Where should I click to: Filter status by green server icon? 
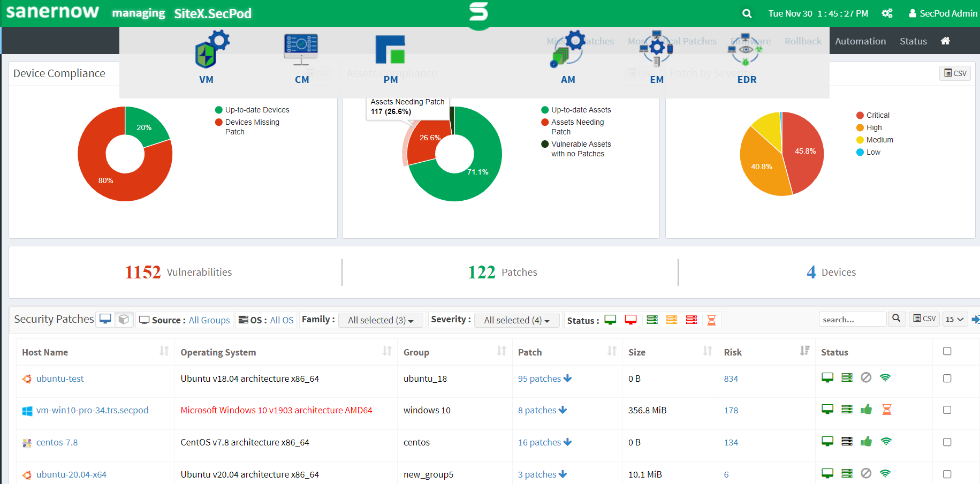pos(652,320)
